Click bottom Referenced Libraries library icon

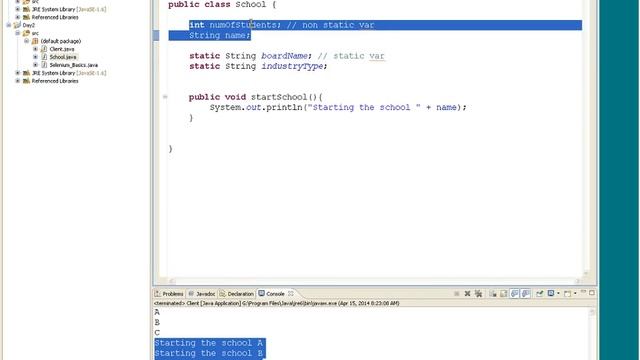point(26,81)
